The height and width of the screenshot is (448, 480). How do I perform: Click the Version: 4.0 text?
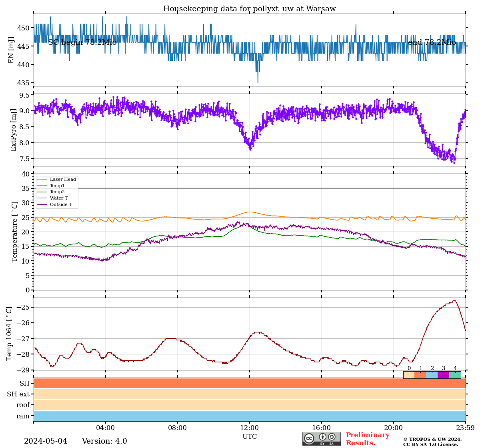(104, 441)
